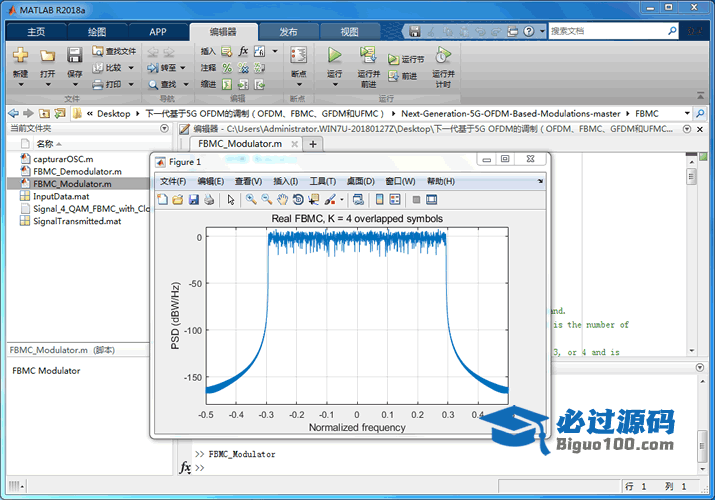This screenshot has width=715, height=500.
Task: Expand the New (新建) dropdown arrow
Action: pyautogui.click(x=20, y=85)
